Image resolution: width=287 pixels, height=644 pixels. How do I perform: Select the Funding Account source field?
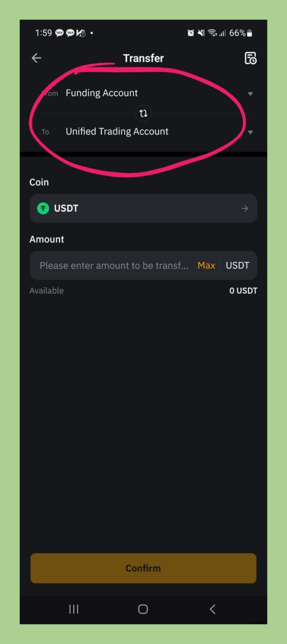102,93
